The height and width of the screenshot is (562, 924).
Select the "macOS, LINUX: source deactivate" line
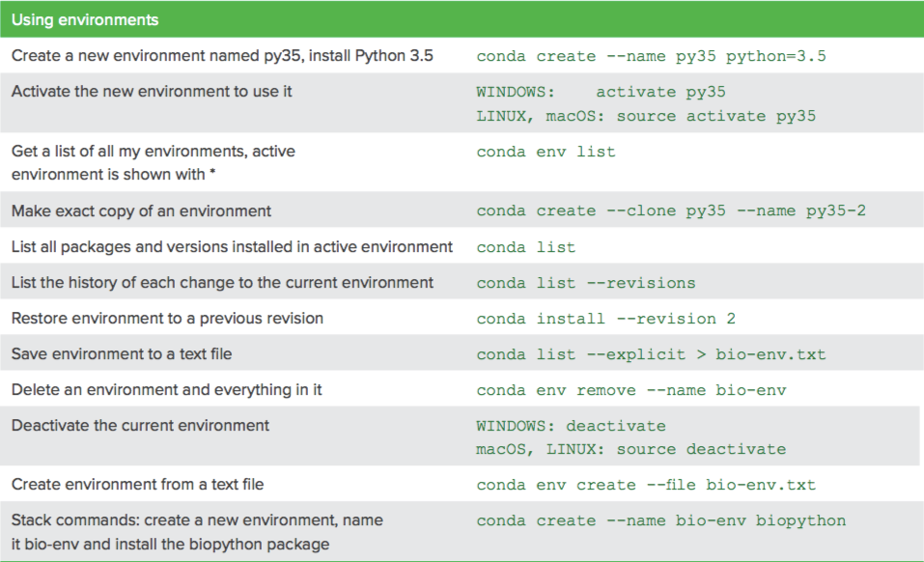(630, 449)
